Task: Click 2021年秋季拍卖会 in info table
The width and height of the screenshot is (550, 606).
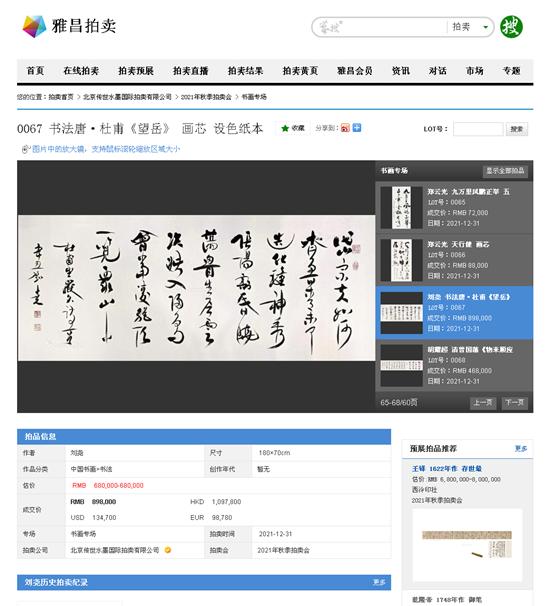Action: (284, 550)
